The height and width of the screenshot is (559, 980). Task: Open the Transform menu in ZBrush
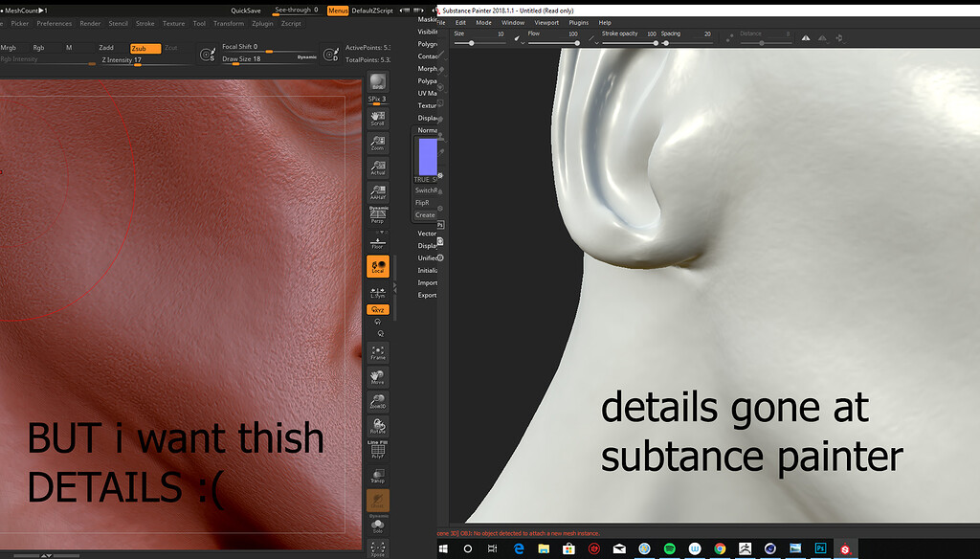(229, 23)
